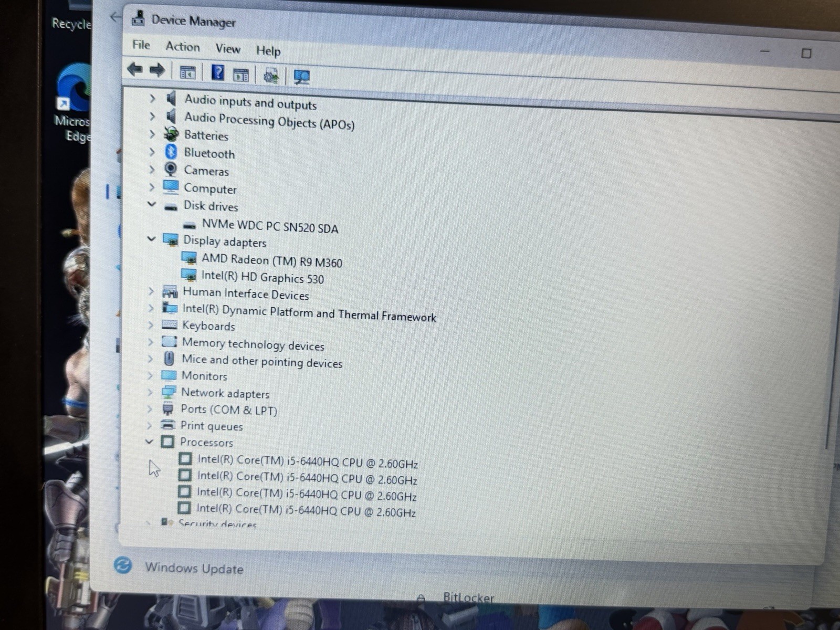Open the Action menu
This screenshot has height=630, width=840.
coord(183,47)
